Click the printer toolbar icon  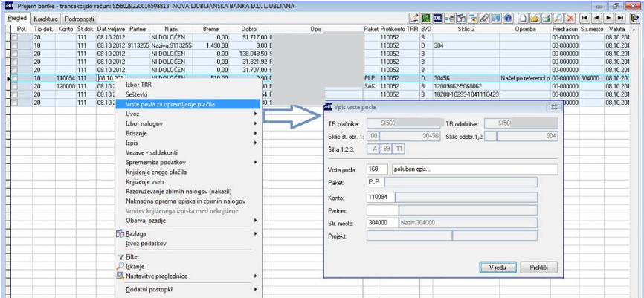click(547, 18)
